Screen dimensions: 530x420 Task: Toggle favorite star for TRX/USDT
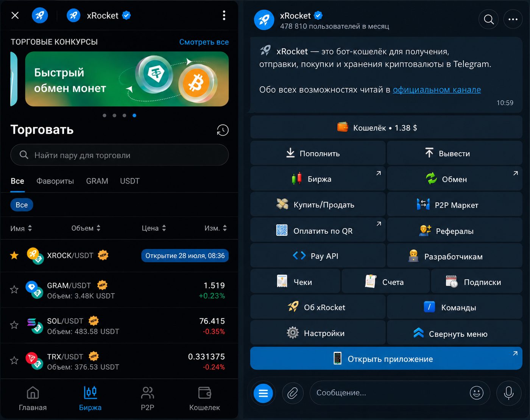coord(14,361)
